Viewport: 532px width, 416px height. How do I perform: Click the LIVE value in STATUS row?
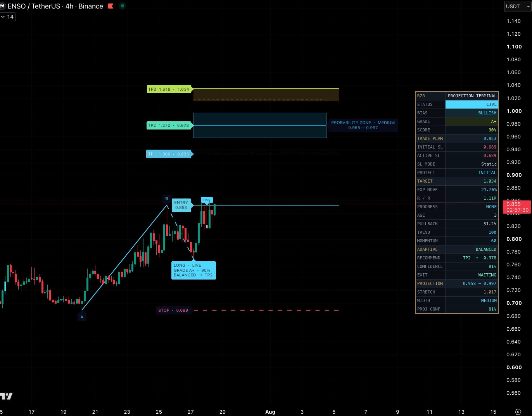[472, 104]
